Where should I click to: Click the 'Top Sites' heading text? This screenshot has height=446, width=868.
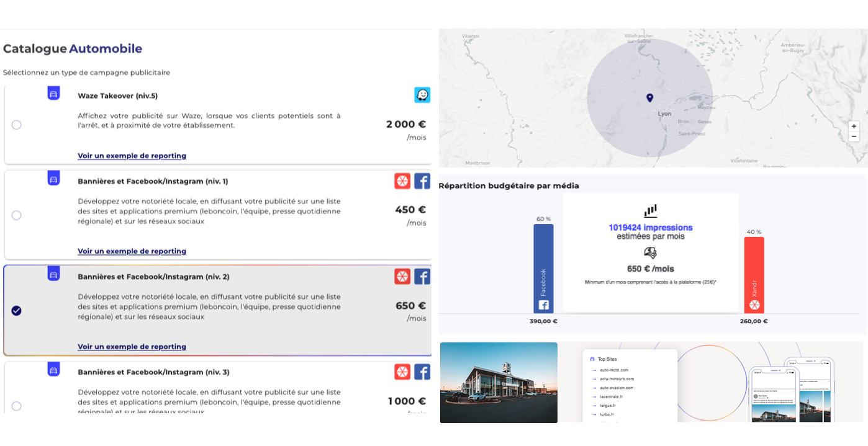coord(607,359)
